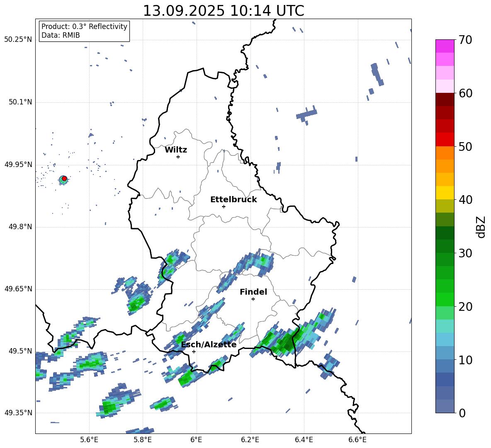Image resolution: width=491 pixels, height=448 pixels.
Task: Click the 49.5°N latitude tick label
Action: click(x=19, y=351)
